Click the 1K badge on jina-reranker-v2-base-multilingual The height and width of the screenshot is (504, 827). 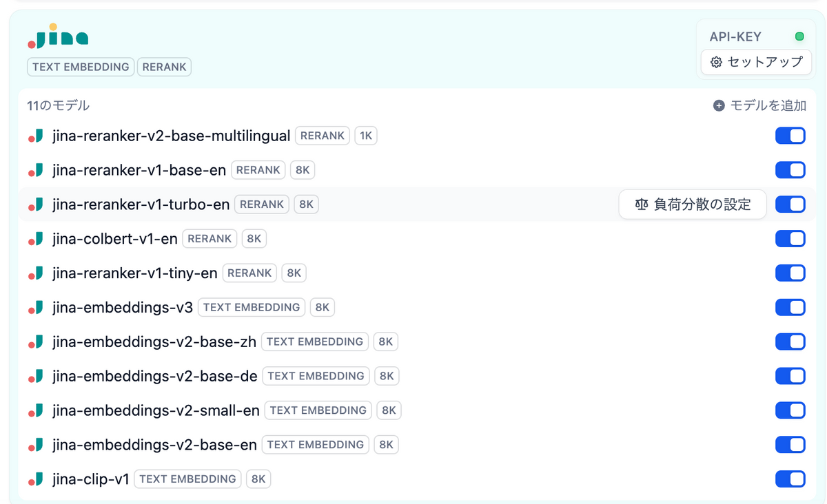pos(366,136)
